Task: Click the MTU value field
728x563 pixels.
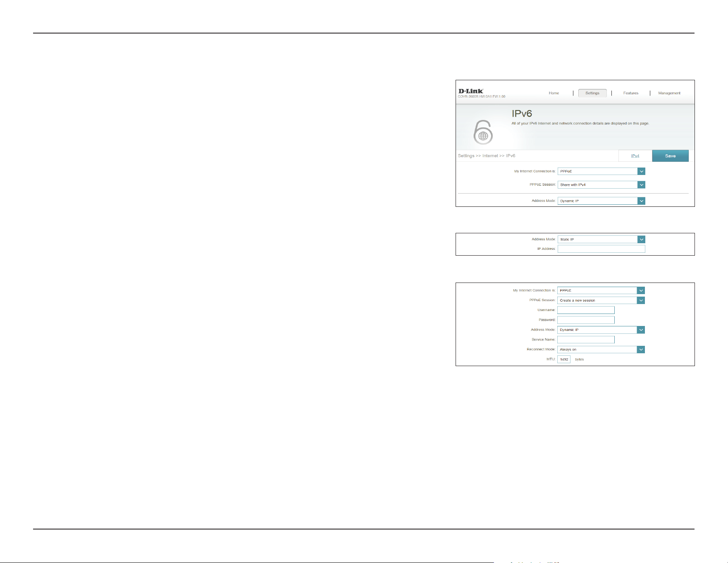Action: [564, 359]
